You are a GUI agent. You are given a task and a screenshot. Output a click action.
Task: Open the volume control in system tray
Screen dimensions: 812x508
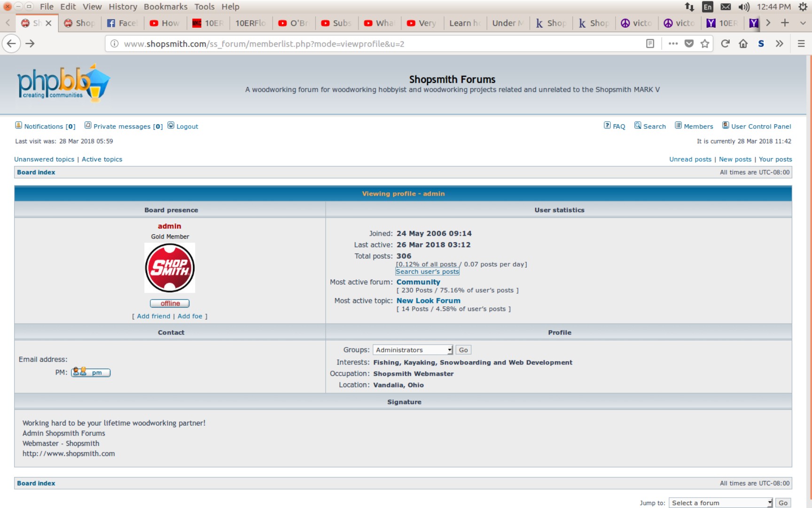point(743,7)
